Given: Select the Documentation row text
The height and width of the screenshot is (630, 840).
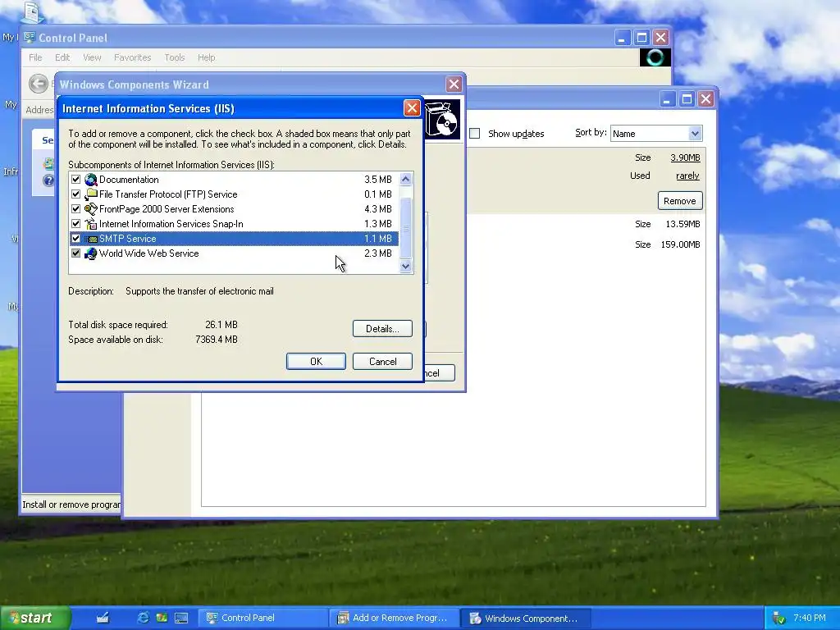Looking at the screenshot, I should point(129,180).
